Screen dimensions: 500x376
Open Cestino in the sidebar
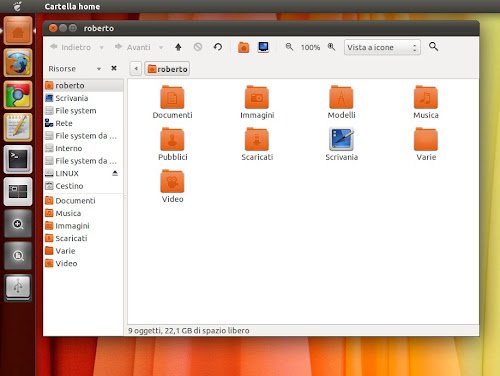pyautogui.click(x=83, y=186)
